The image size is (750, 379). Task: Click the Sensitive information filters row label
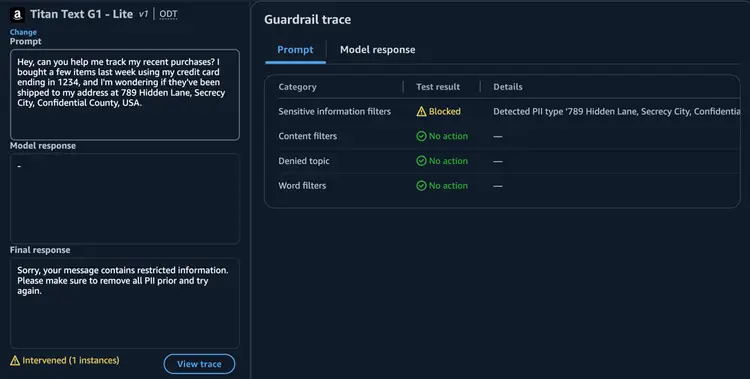(334, 111)
